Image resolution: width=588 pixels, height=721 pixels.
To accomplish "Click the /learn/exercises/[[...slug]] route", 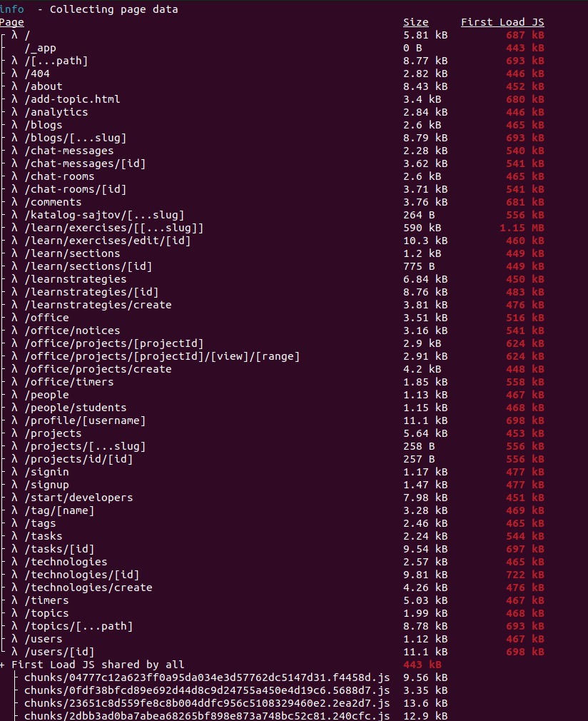I will [x=114, y=228].
